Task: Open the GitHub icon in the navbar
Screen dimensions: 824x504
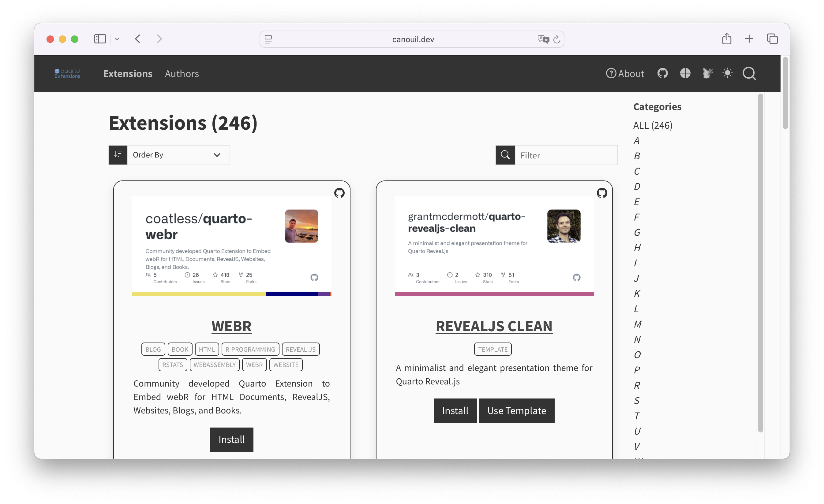Action: (x=662, y=73)
